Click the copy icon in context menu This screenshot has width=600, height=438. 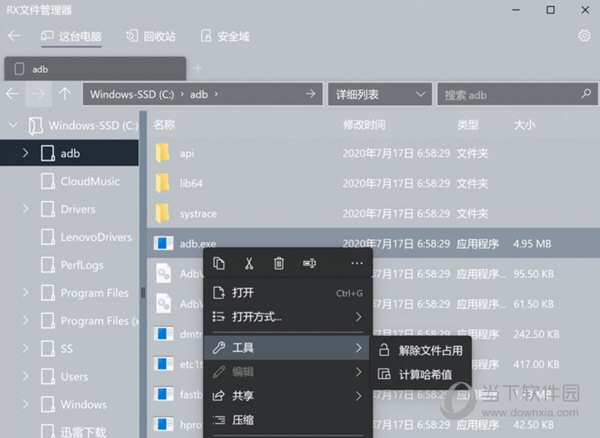219,263
